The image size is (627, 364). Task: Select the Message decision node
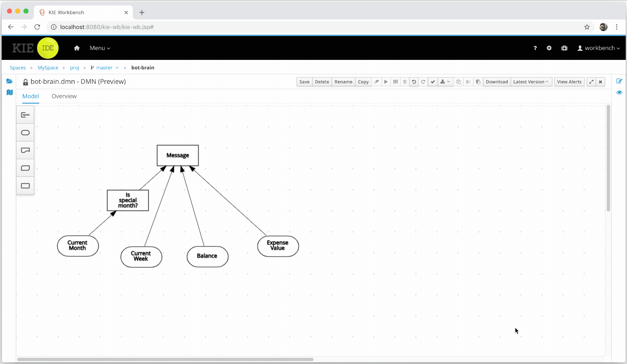pyautogui.click(x=178, y=155)
